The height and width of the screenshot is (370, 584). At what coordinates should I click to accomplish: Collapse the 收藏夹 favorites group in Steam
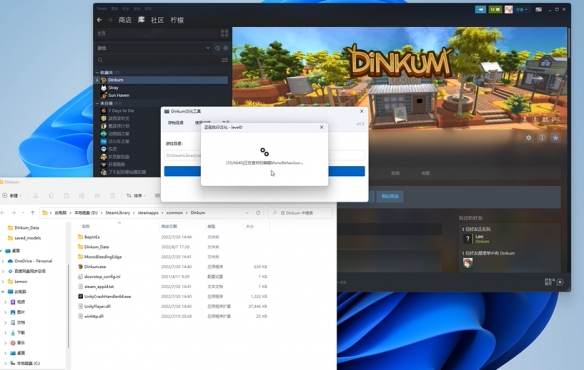tap(97, 72)
